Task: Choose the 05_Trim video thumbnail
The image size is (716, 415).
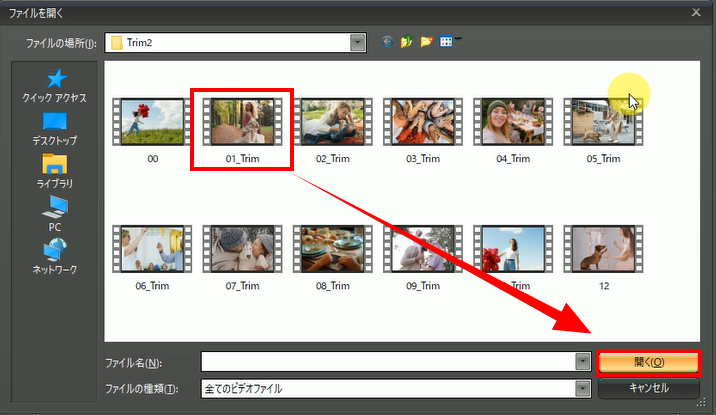Action: pyautogui.click(x=603, y=122)
